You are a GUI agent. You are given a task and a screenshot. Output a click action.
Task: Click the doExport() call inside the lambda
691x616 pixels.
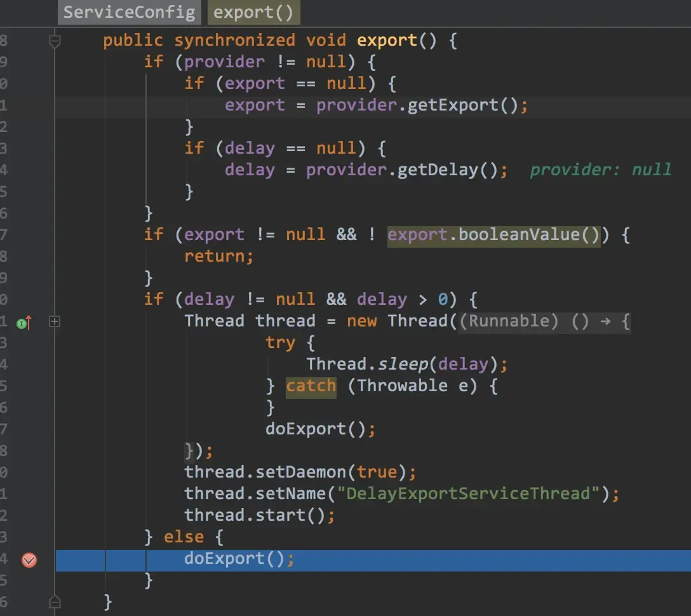pos(320,429)
